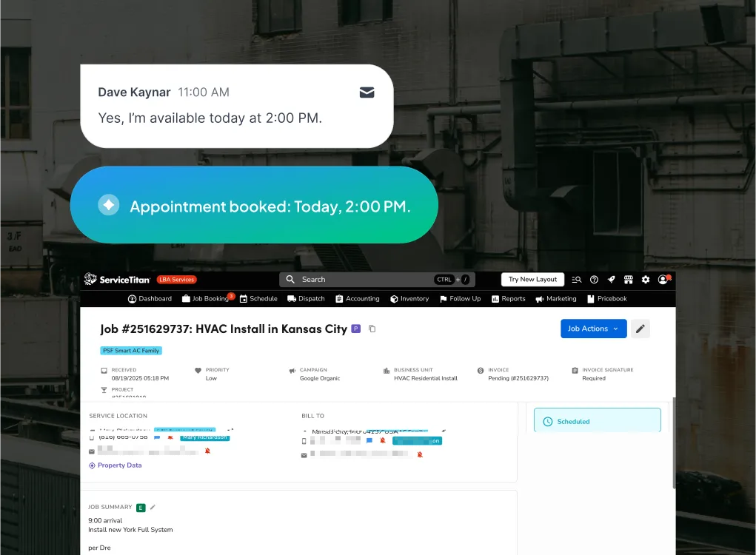Click the ServiceTitan logo
Screen dimensions: 756x555
(117, 280)
